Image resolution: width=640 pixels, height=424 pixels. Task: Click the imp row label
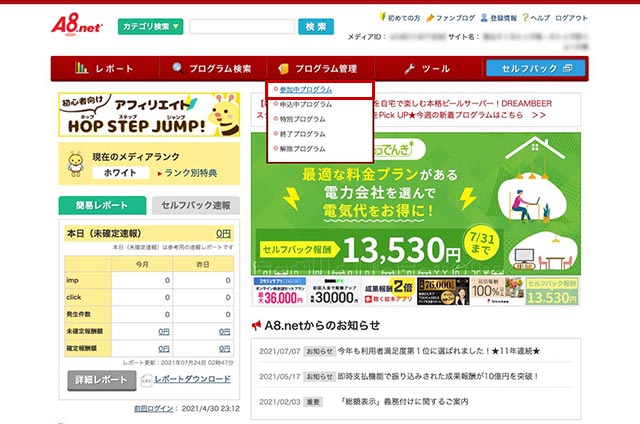click(72, 280)
